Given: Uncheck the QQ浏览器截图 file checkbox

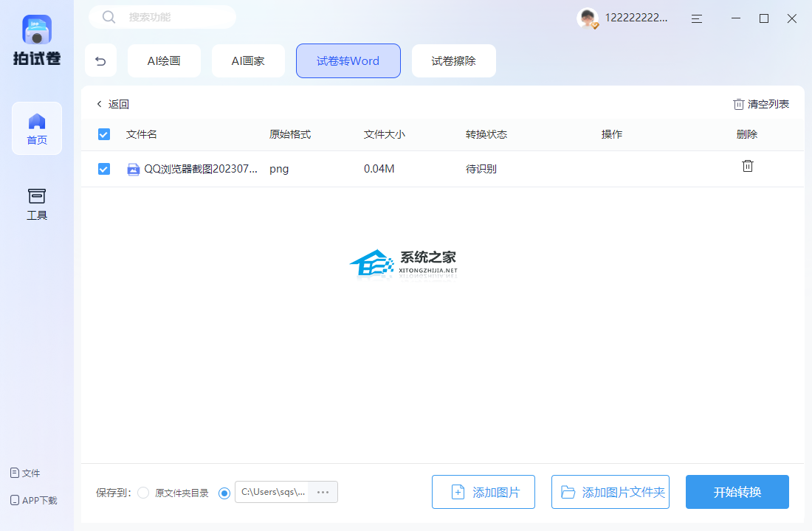Looking at the screenshot, I should 104,169.
